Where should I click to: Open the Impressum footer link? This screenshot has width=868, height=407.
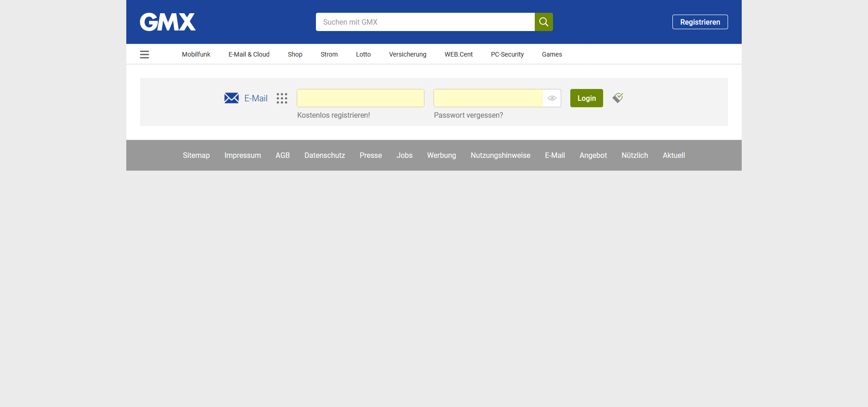pyautogui.click(x=243, y=156)
